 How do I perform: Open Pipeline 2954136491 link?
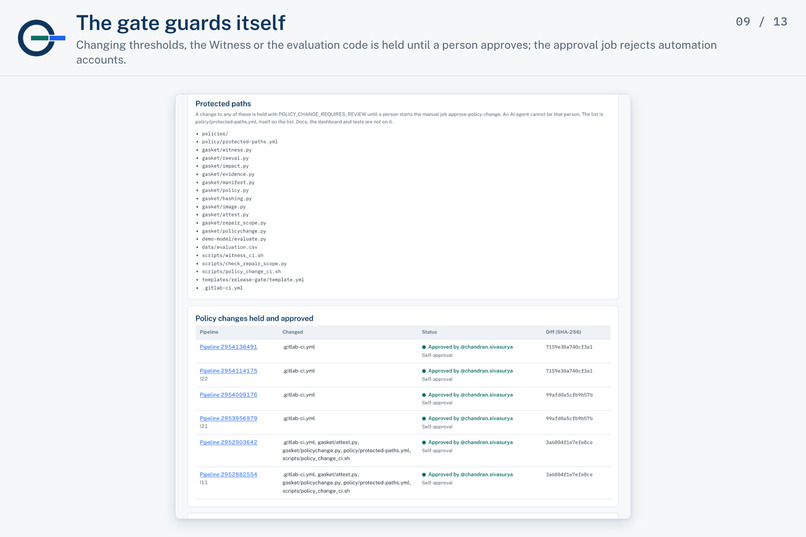coord(228,347)
